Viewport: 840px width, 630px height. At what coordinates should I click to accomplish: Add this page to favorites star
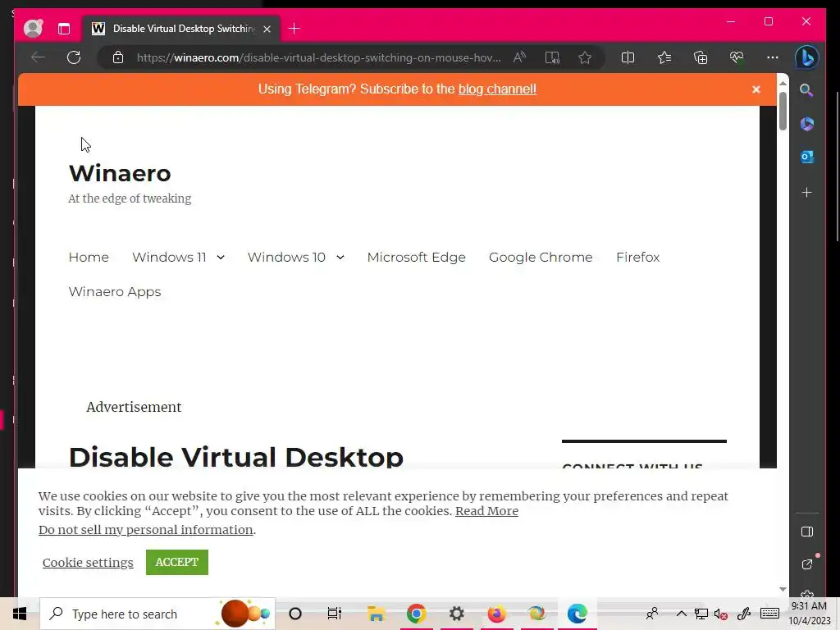point(585,57)
